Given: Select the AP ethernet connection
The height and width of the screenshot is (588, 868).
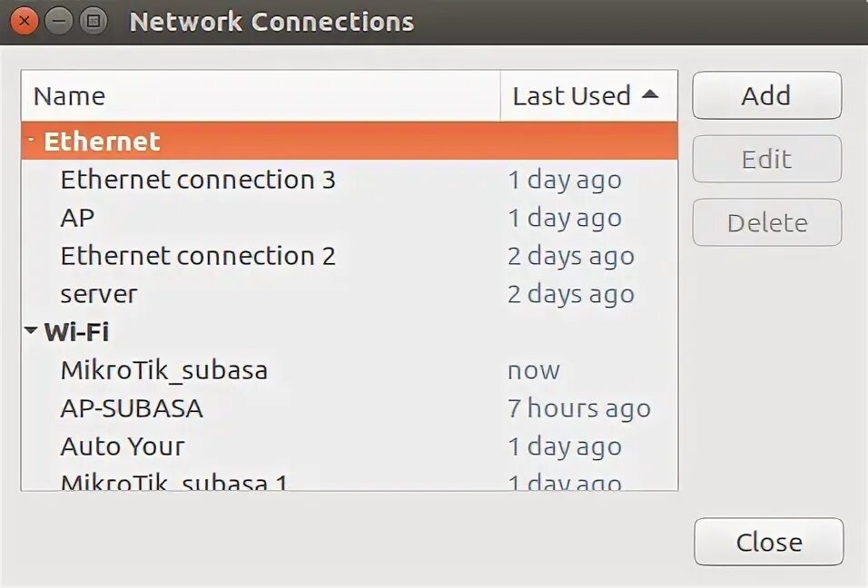Looking at the screenshot, I should (77, 218).
